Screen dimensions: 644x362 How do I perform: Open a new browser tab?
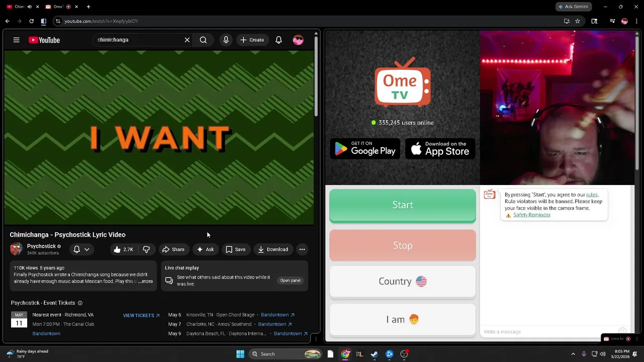click(89, 7)
